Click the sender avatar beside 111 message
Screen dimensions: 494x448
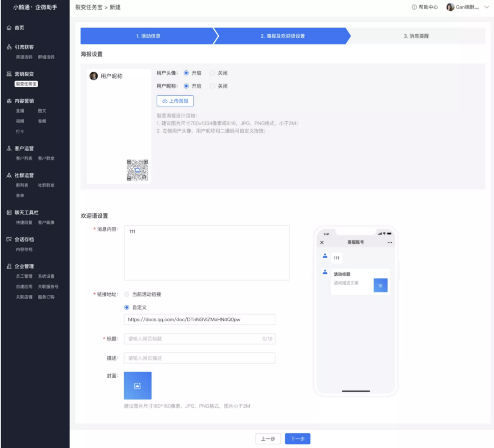click(x=325, y=256)
